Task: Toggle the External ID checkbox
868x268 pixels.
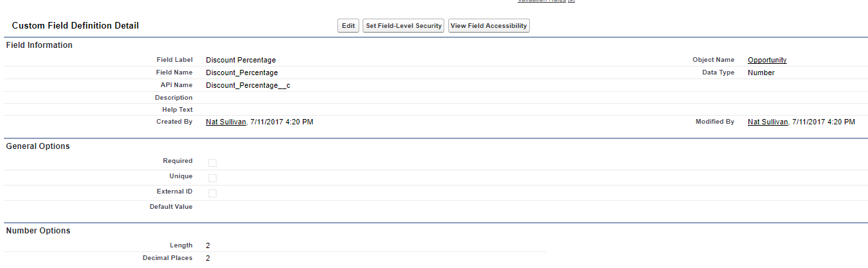Action: 213,193
